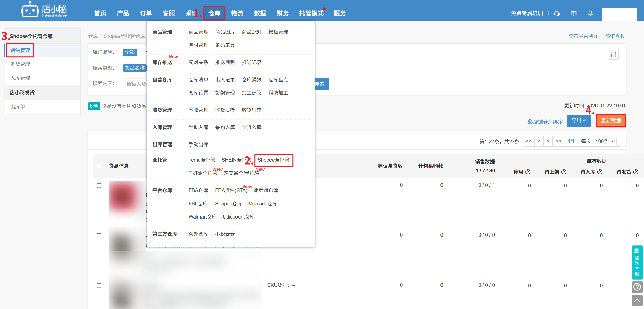Open the 咨询客服 floating chat widget
The width and height of the screenshot is (644, 309).
pos(637,263)
